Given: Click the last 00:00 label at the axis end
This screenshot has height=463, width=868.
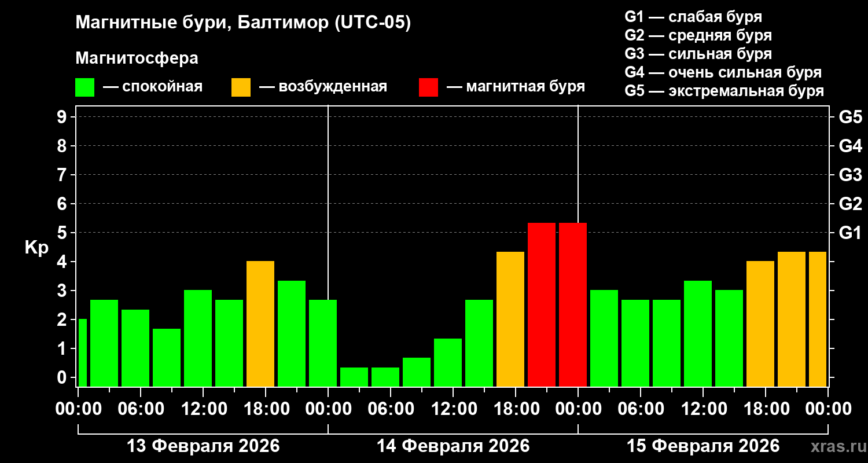Looking at the screenshot, I should [x=828, y=409].
